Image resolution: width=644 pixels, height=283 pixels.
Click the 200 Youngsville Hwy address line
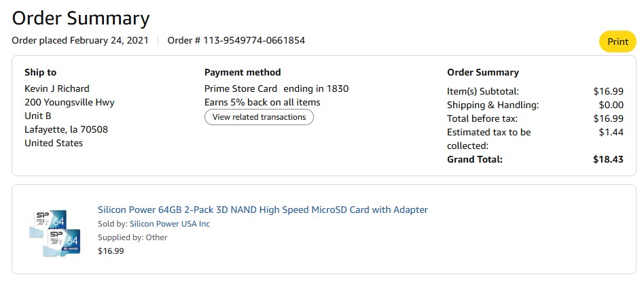click(x=69, y=102)
